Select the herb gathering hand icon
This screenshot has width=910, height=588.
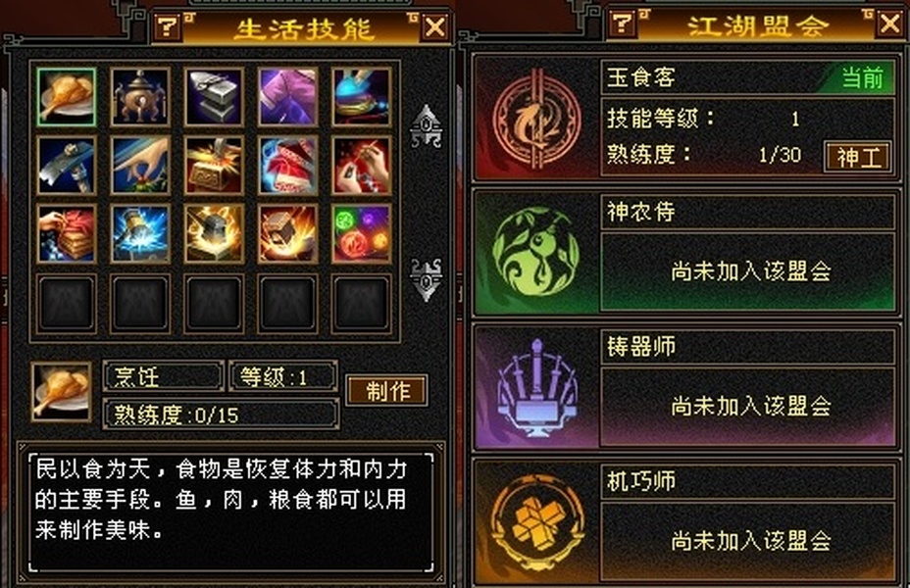[140, 166]
